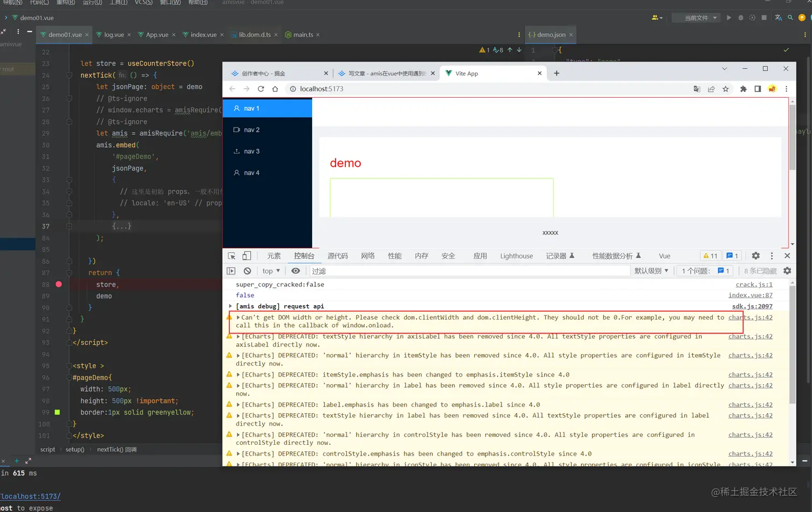The image size is (812, 512).
Task: Click the greenyellow color swatch on line 99
Action: (x=57, y=412)
